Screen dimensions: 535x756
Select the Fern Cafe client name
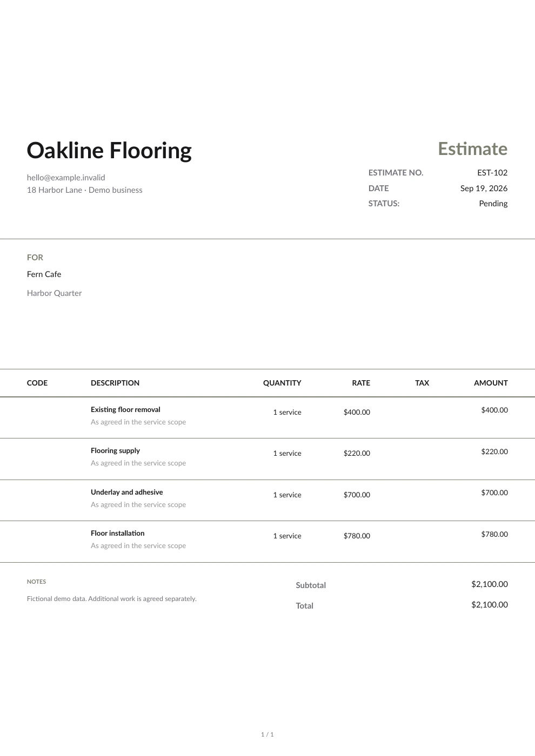coord(44,274)
